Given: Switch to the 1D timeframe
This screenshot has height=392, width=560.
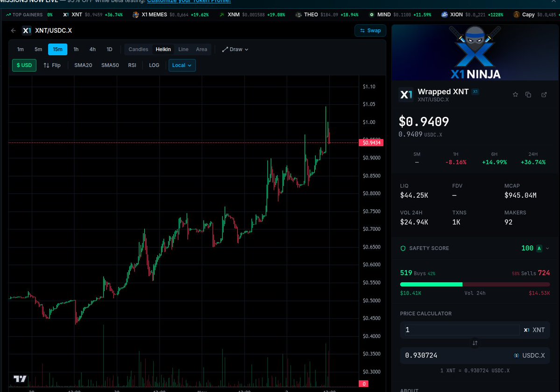Looking at the screenshot, I should pos(109,50).
